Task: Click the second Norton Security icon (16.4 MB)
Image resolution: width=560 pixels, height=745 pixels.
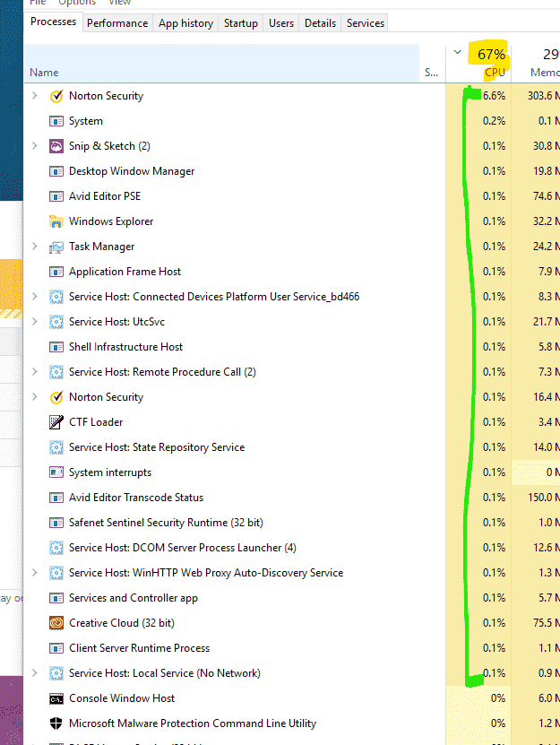Action: (56, 397)
